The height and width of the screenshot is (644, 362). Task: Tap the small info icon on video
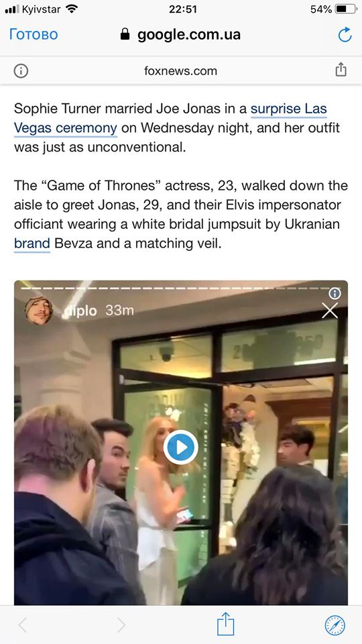pyautogui.click(x=335, y=293)
